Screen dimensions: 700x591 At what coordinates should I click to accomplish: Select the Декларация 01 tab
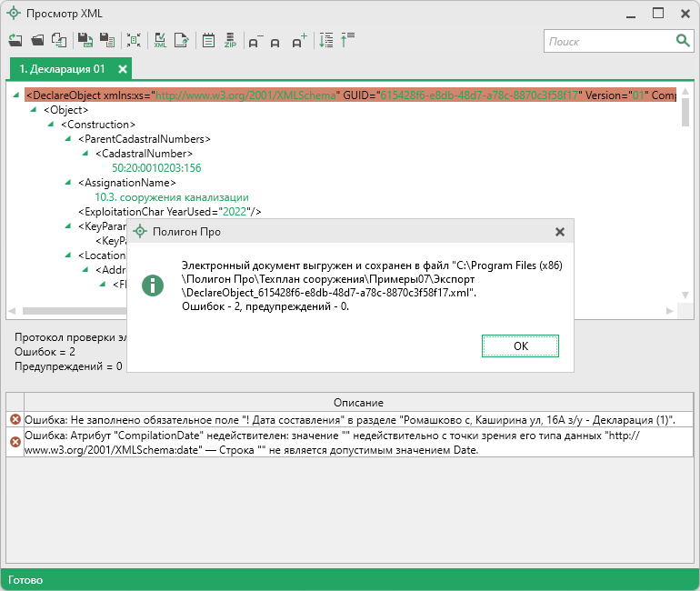62,69
